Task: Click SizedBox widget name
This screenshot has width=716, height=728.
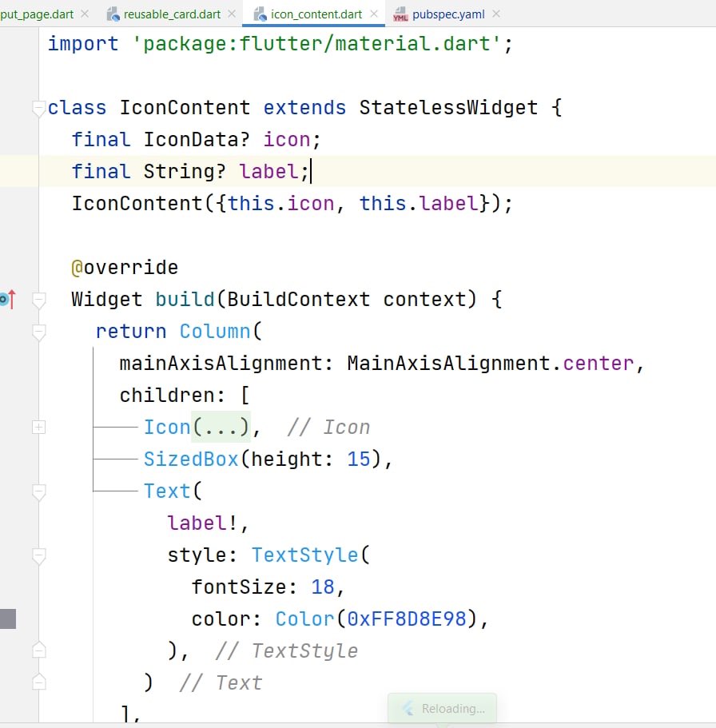Action: pyautogui.click(x=191, y=459)
